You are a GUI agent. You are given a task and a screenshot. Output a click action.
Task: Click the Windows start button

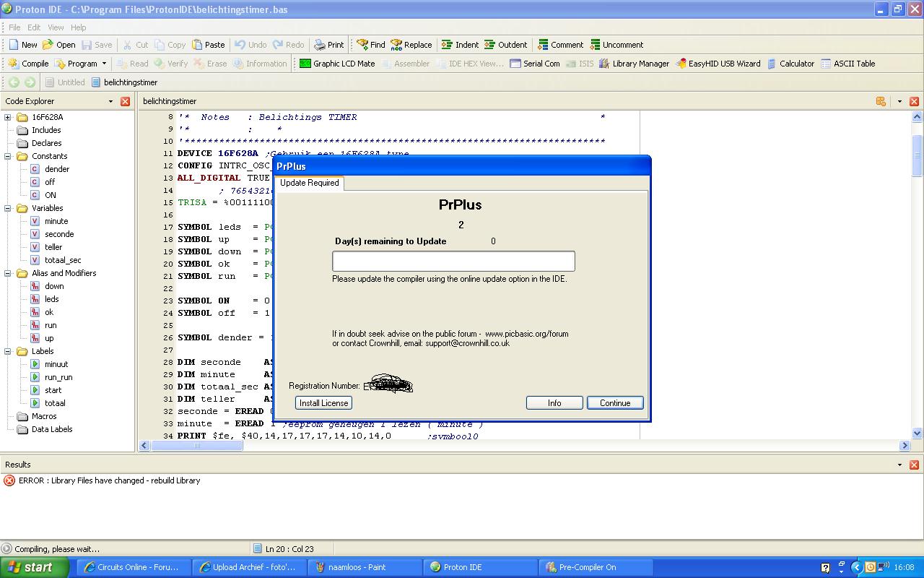pyautogui.click(x=35, y=567)
